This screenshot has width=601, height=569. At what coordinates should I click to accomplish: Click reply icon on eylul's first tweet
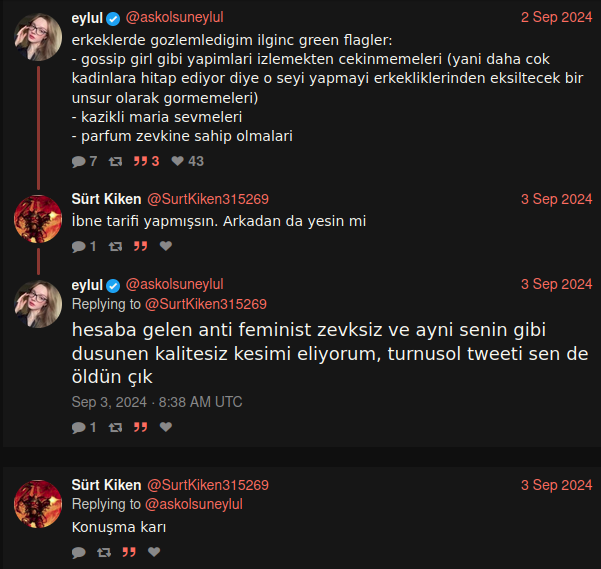[79, 161]
